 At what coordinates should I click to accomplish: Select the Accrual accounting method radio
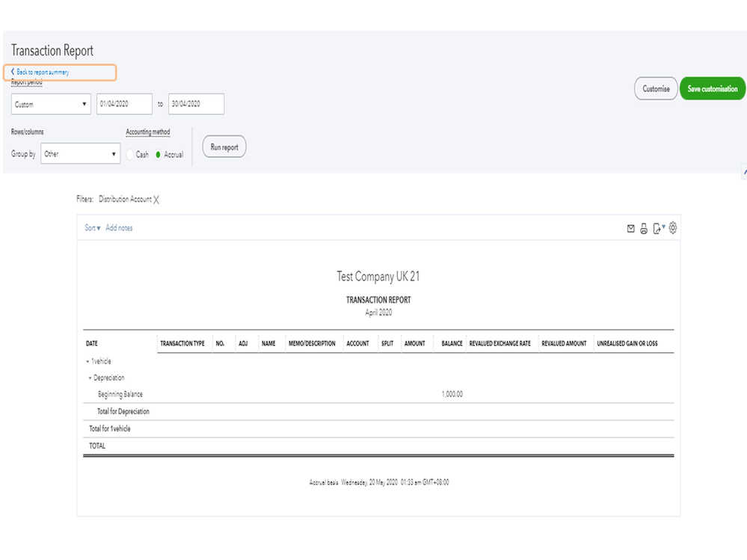tap(159, 155)
